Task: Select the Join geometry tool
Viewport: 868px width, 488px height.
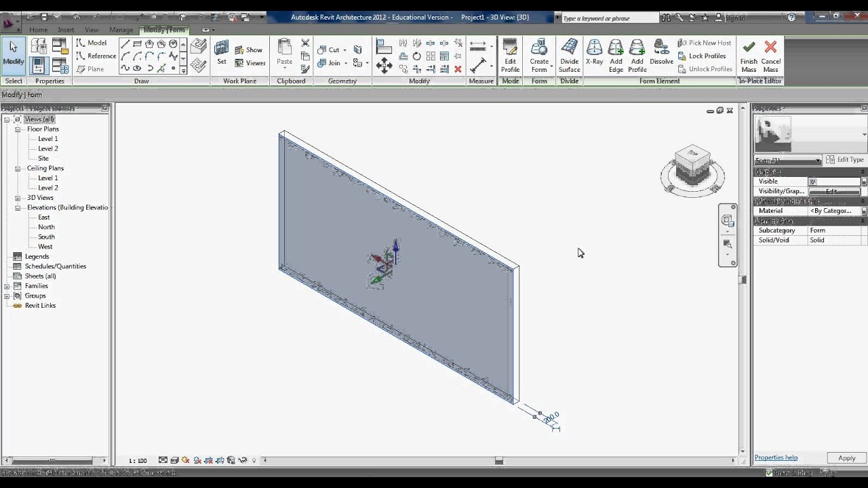Action: pos(330,63)
